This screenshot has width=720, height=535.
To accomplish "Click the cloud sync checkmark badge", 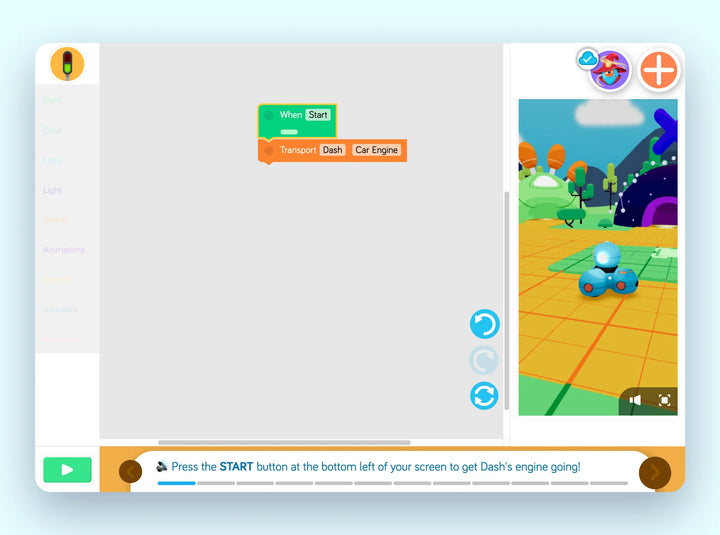I will [x=588, y=59].
